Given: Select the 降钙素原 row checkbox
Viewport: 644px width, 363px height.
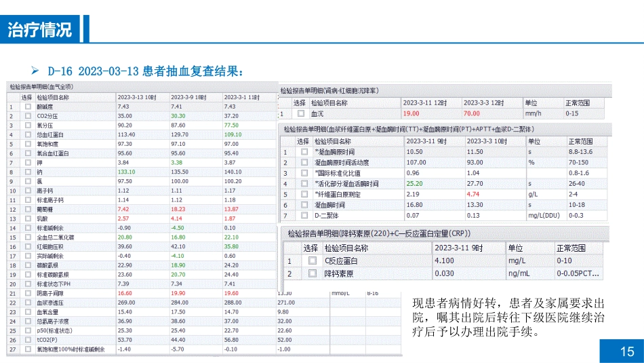Looking at the screenshot, I should click(x=312, y=273).
